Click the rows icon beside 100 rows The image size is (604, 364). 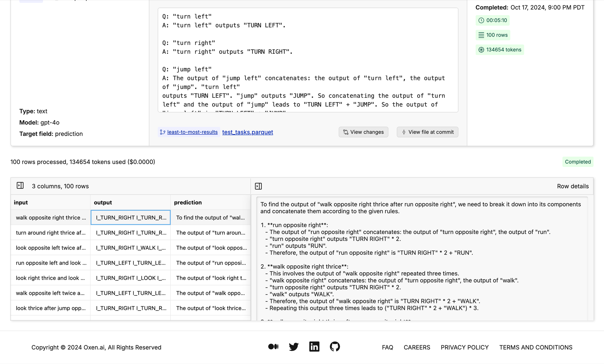coord(481,35)
